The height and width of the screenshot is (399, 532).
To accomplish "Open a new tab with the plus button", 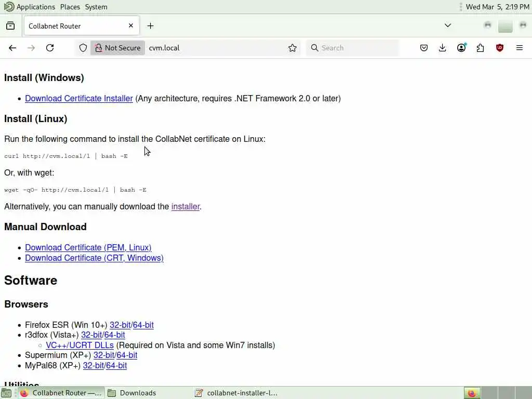I will 150,26.
